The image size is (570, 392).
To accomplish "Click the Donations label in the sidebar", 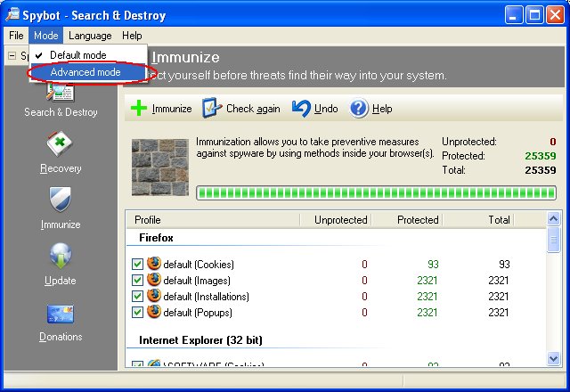I will pos(61,337).
